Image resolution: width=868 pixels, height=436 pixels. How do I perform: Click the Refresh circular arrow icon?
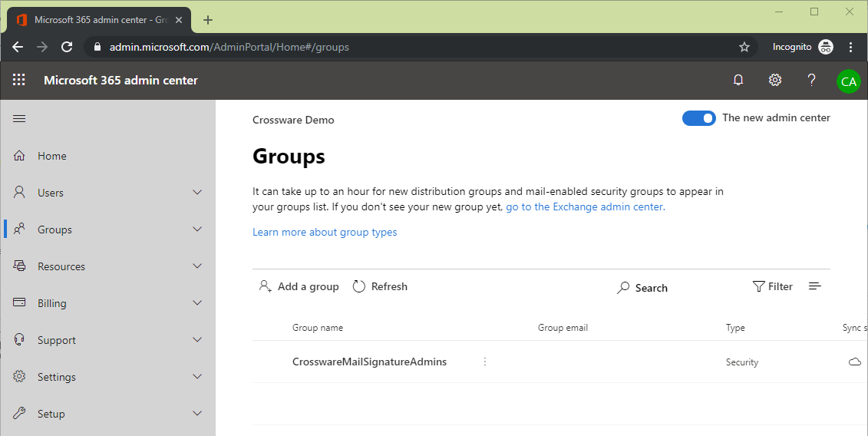pos(358,286)
